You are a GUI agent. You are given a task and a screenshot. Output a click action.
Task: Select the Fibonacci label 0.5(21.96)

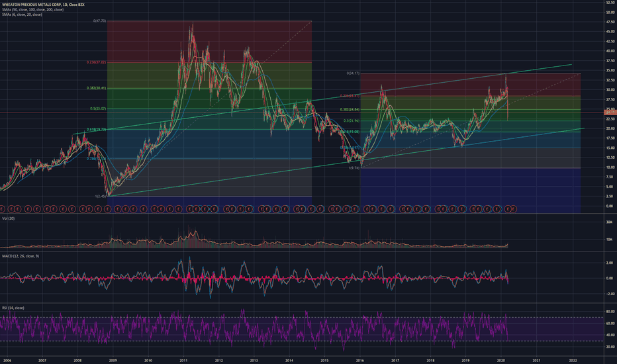point(351,121)
